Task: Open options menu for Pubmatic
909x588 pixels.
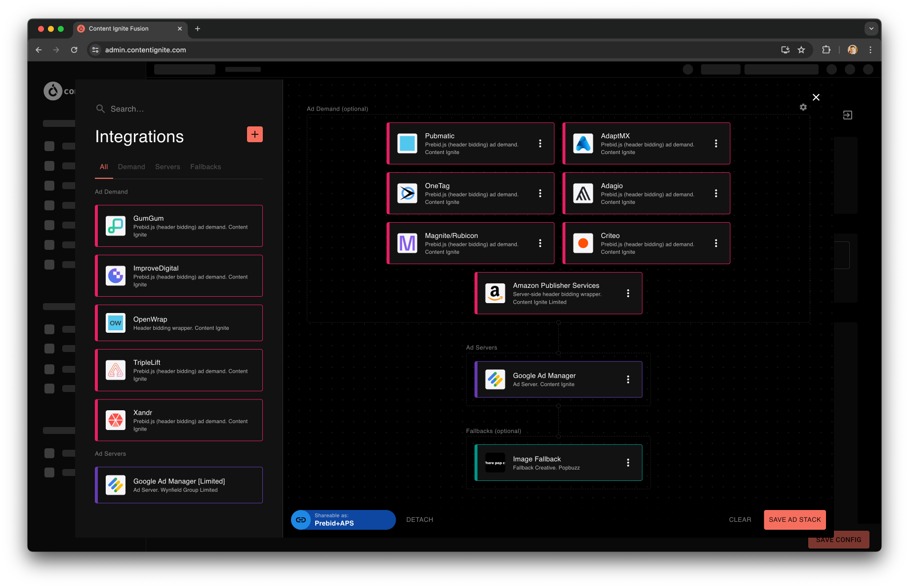Action: tap(540, 144)
